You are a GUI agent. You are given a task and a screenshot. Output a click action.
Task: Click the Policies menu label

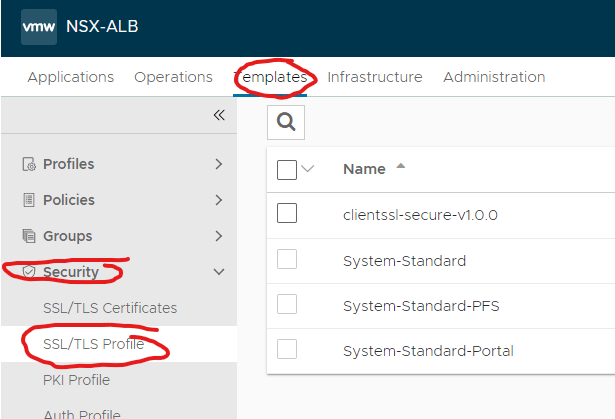(x=69, y=200)
